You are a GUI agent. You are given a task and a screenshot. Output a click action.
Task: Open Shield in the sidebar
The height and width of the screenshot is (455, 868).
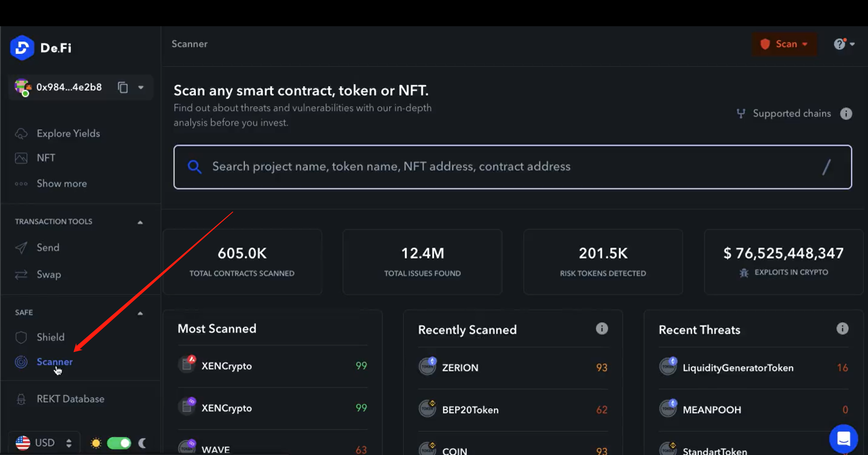tap(50, 337)
